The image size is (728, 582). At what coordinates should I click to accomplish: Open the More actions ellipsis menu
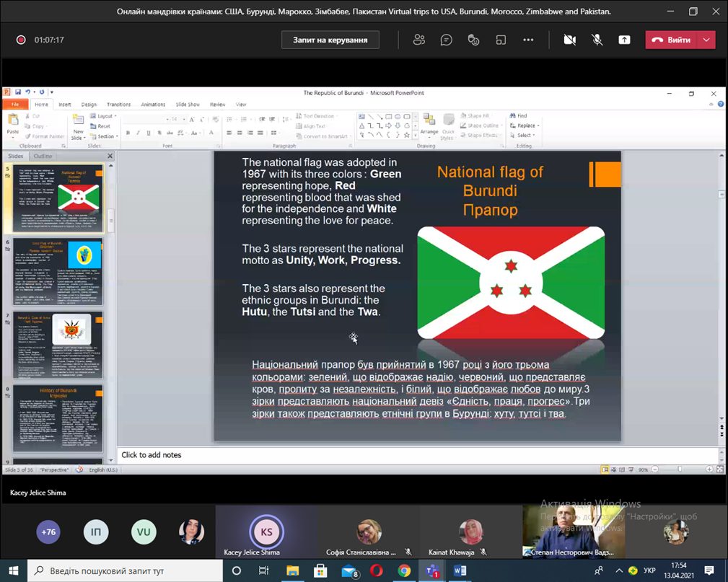coord(528,40)
